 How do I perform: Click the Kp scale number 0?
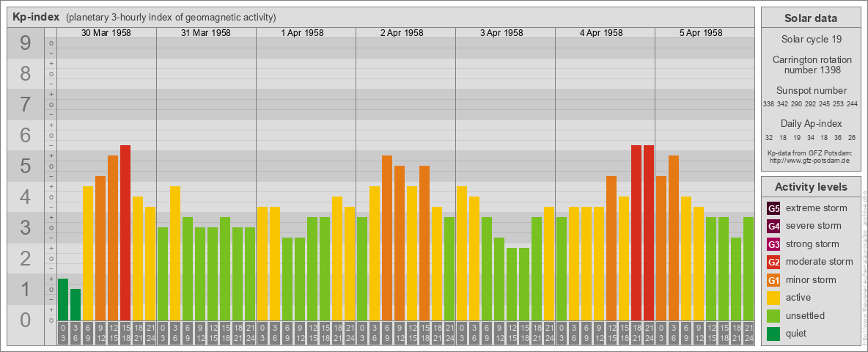[26, 320]
